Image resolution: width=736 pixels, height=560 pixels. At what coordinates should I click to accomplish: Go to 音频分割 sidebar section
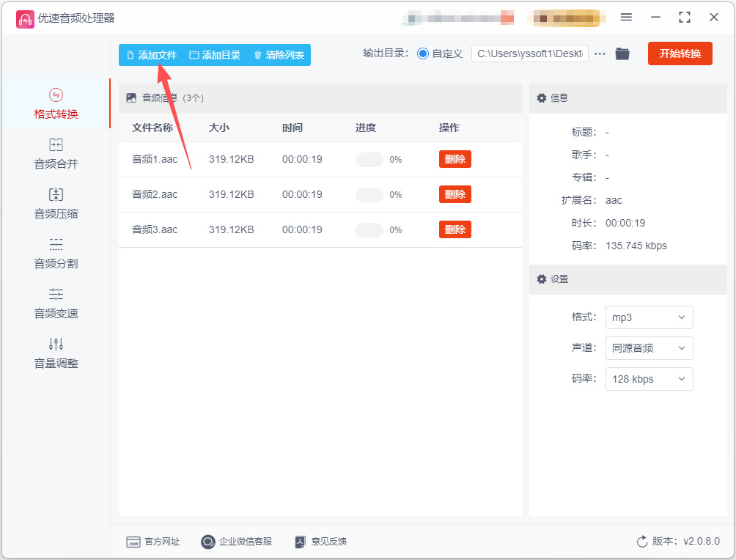(x=56, y=254)
